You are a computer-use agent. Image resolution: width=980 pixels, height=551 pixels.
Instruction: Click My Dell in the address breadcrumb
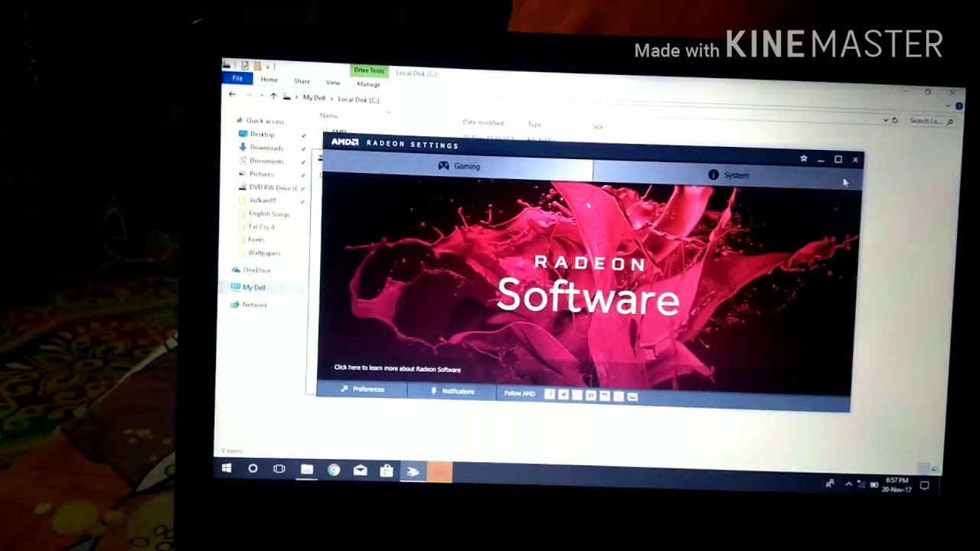(x=314, y=98)
